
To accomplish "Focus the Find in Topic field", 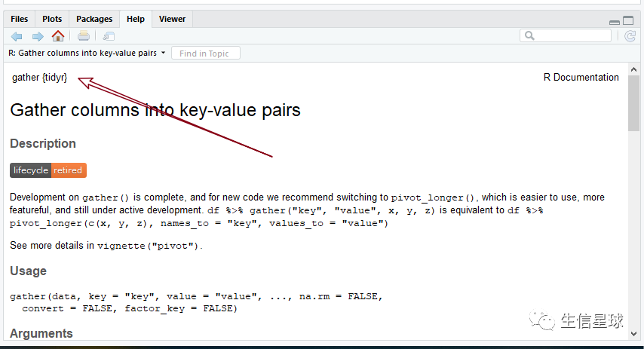I will point(206,54).
